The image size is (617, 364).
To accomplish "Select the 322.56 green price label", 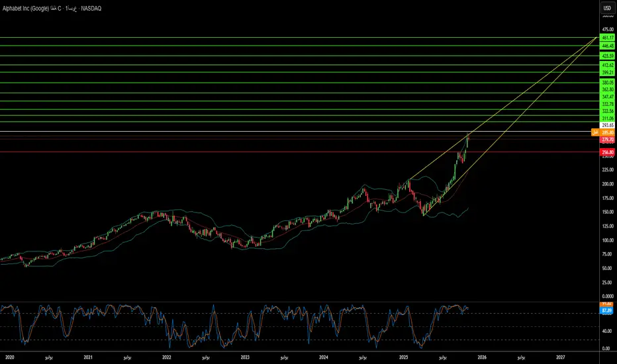I will [607, 111].
